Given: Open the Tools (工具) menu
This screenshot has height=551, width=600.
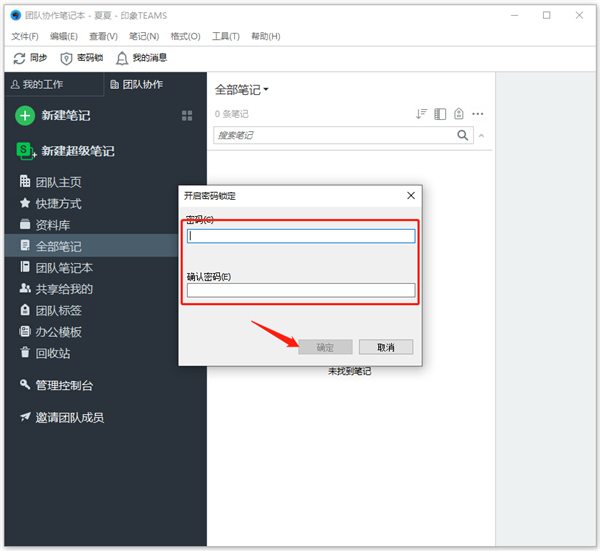Looking at the screenshot, I should tap(226, 36).
